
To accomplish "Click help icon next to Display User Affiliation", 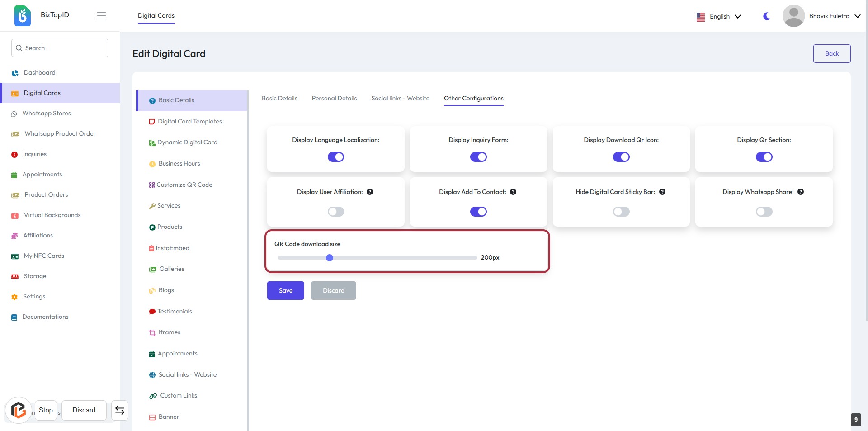I will tap(370, 192).
